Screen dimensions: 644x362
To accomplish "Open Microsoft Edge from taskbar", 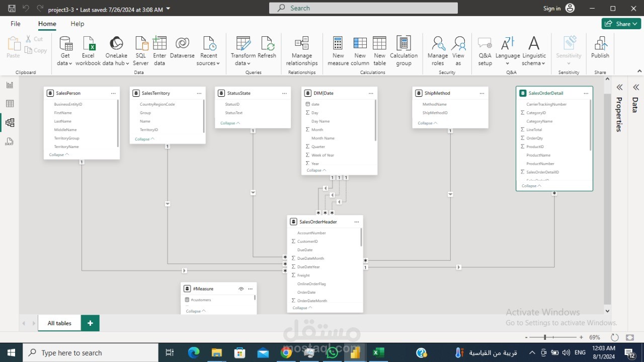I will pos(194,353).
